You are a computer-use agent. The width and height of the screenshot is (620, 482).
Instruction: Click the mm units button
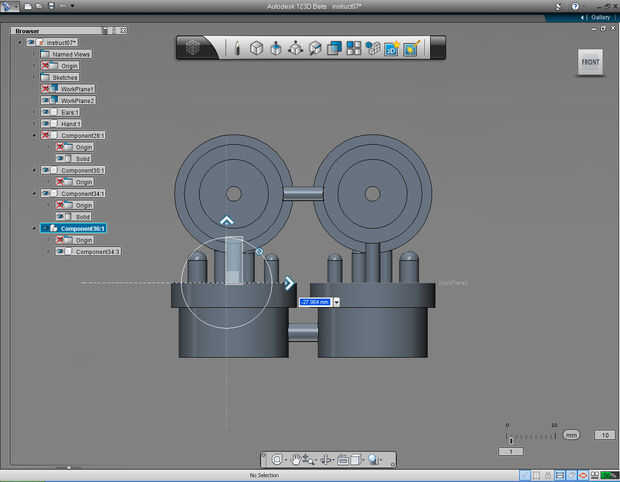coord(571,435)
